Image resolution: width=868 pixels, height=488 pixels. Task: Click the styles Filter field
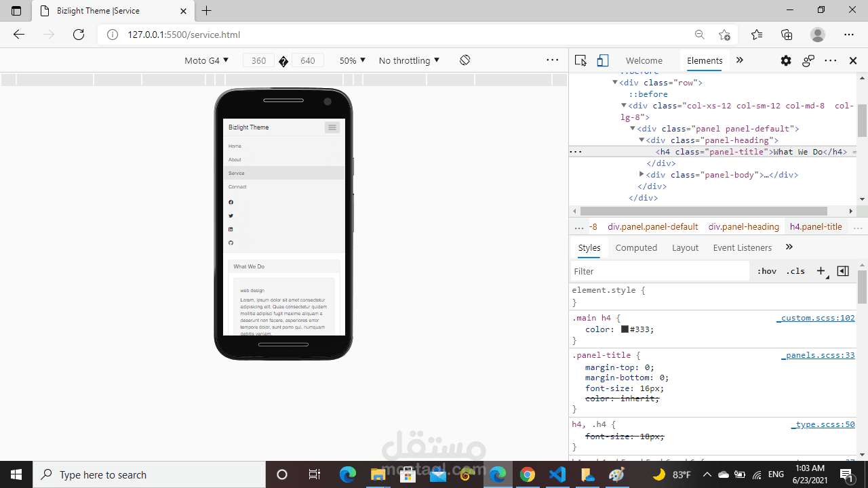tap(659, 271)
